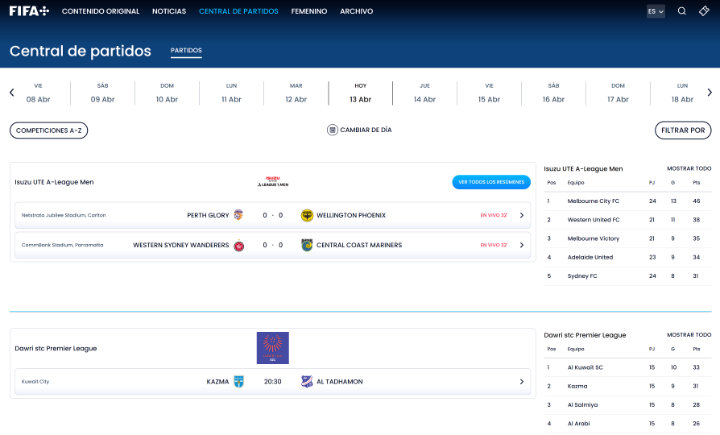Open the ES language dropdown

pos(655,11)
